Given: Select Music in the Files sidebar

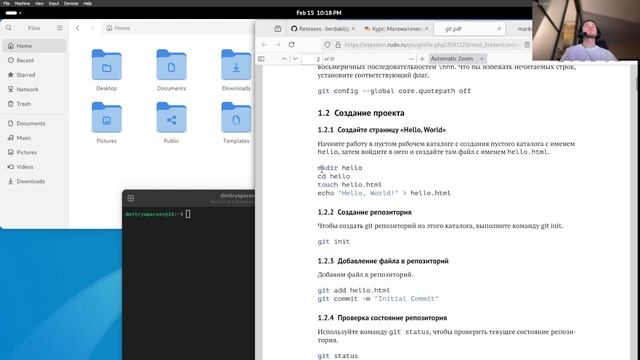Looking at the screenshot, I should (x=34, y=138).
